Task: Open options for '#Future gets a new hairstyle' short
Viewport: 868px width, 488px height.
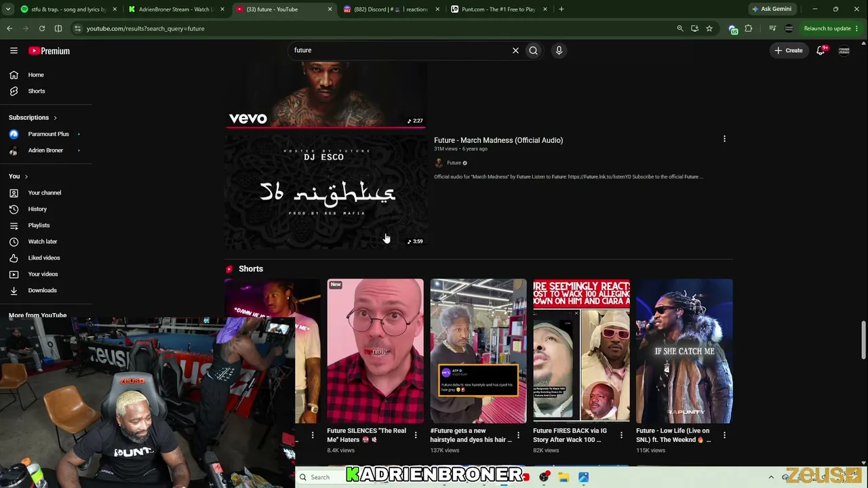Action: coord(519,435)
